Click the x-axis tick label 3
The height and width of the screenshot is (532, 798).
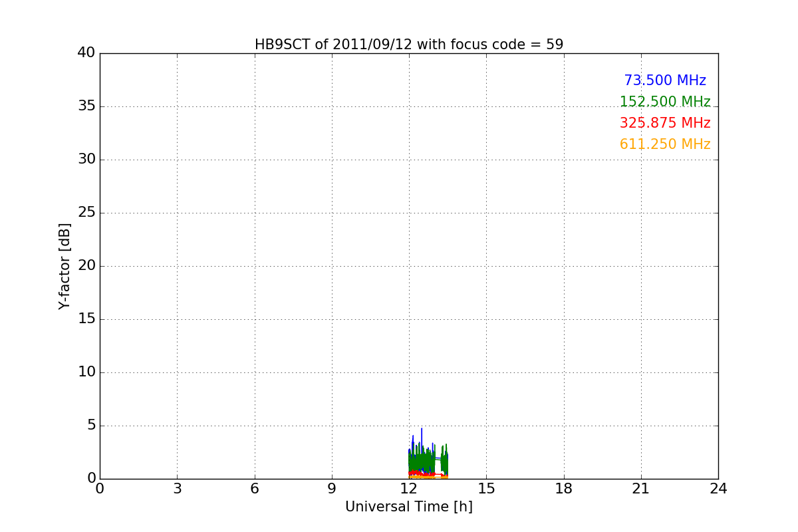tap(177, 489)
